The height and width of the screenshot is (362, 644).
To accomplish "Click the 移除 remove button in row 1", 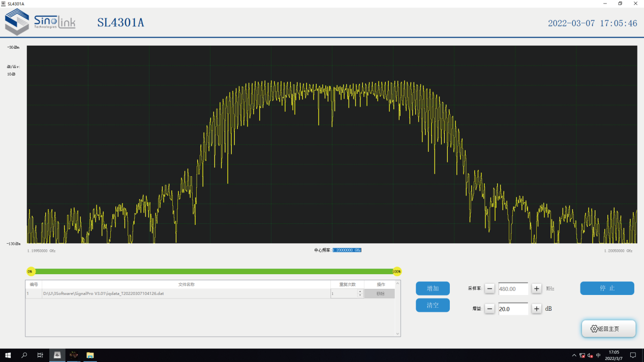I will [x=380, y=293].
